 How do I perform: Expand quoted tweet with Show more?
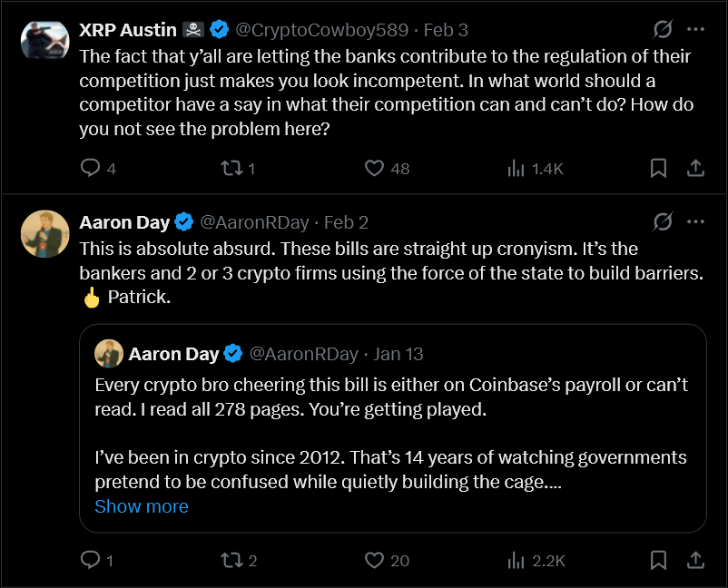(142, 506)
